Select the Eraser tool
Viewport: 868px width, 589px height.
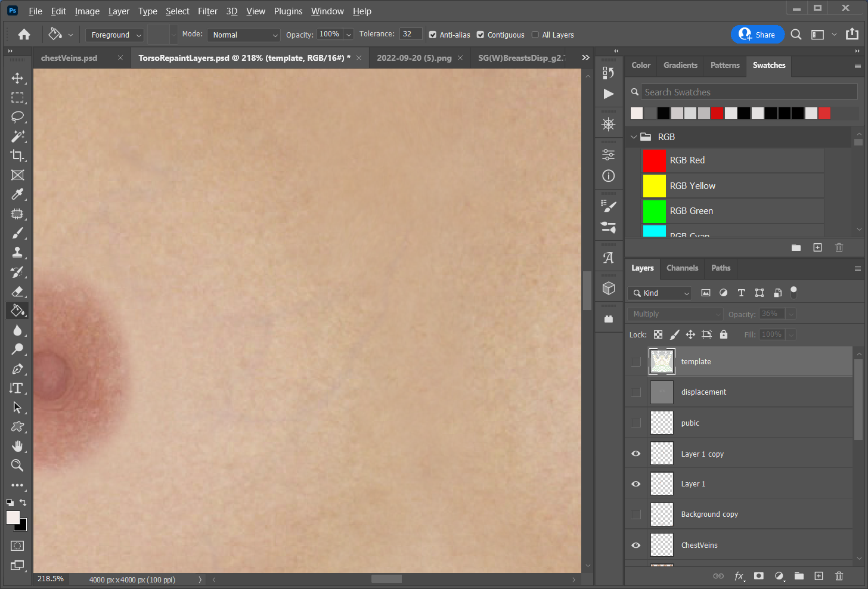click(17, 291)
